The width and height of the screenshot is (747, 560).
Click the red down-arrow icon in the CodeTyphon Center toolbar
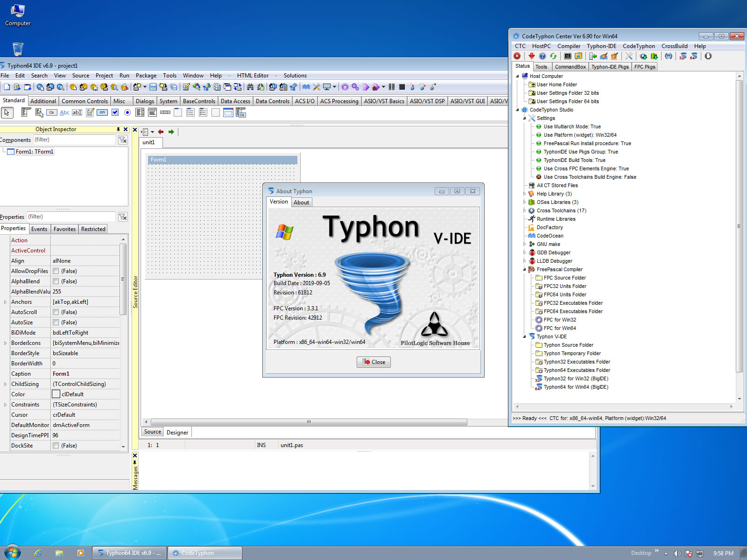[x=532, y=56]
